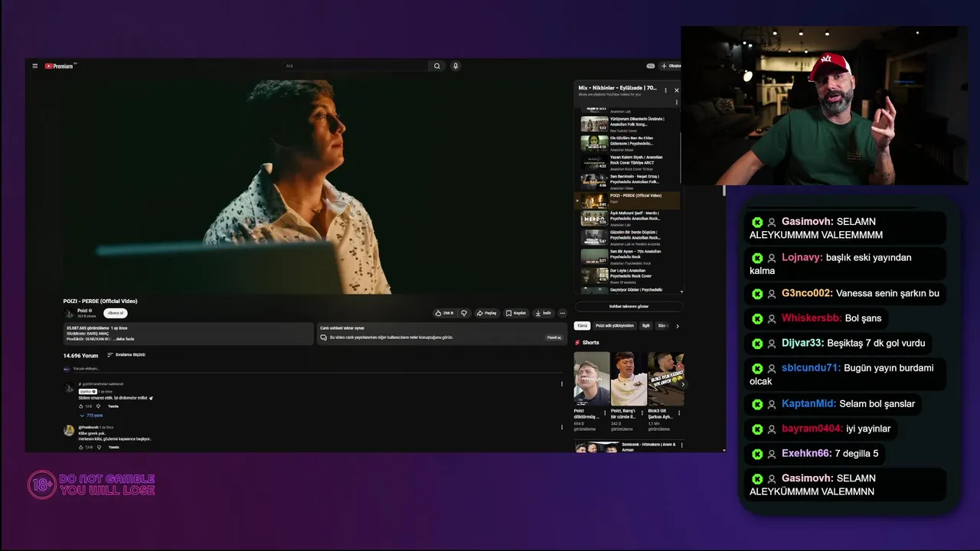
Task: Subscribe with the Abone ol button
Action: (115, 313)
